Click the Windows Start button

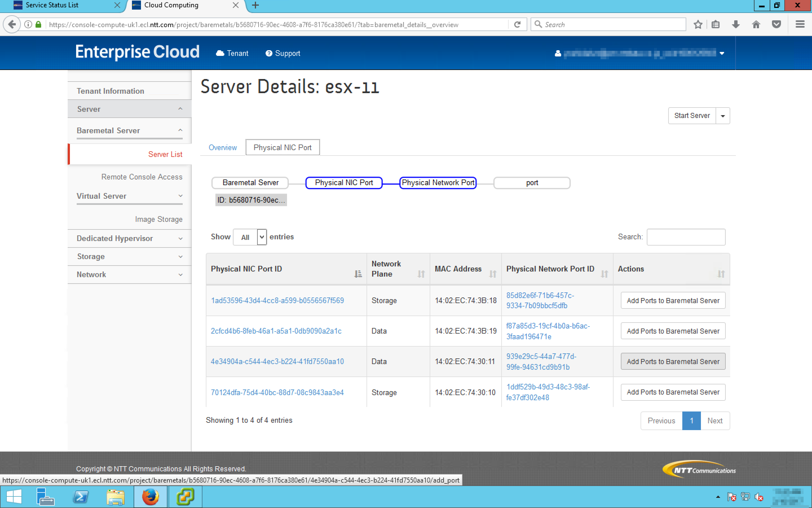(x=14, y=497)
